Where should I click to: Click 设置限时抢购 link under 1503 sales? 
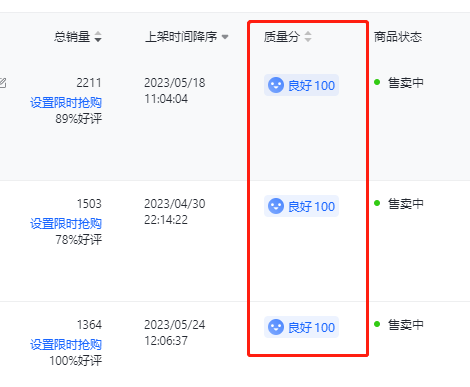tap(66, 223)
